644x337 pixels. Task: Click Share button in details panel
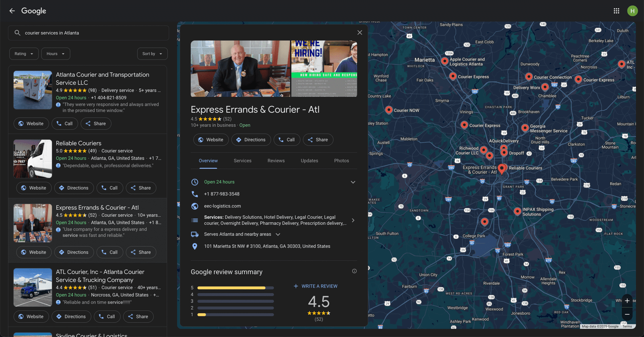pyautogui.click(x=318, y=140)
